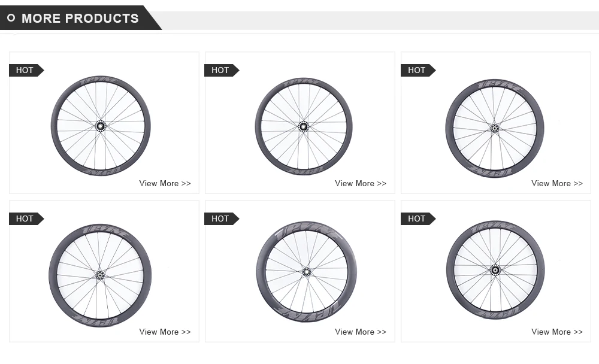Click View More on the bottom-right wheel
This screenshot has height=364, width=599.
tap(556, 332)
